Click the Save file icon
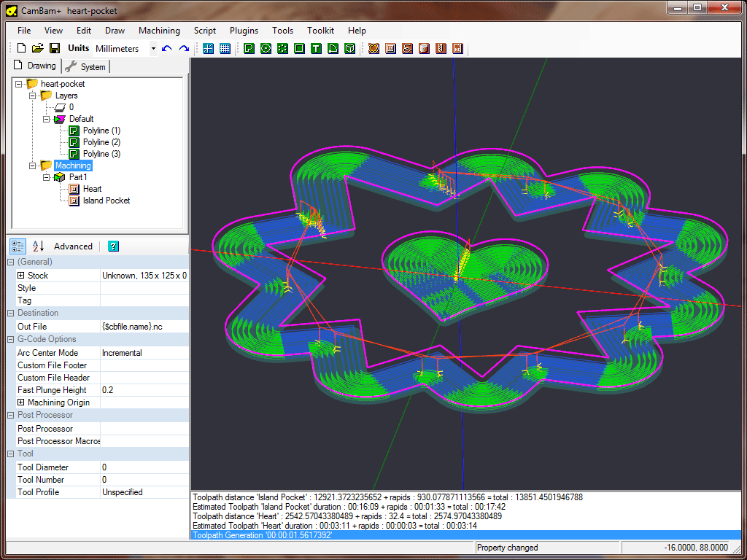Image resolution: width=747 pixels, height=560 pixels. 55,48
